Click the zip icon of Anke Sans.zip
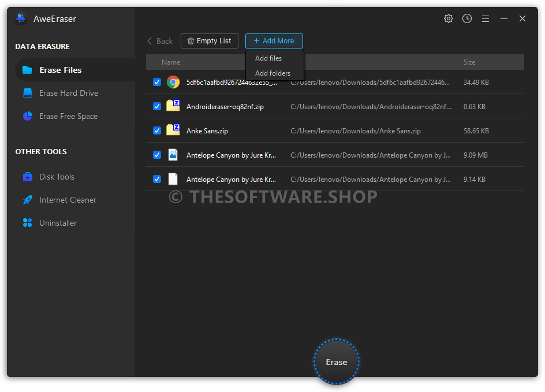The height and width of the screenshot is (392, 545). (173, 130)
